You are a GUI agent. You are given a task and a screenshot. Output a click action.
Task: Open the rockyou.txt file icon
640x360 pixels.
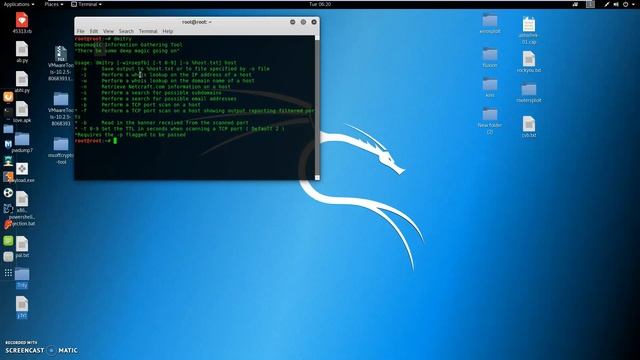529,59
